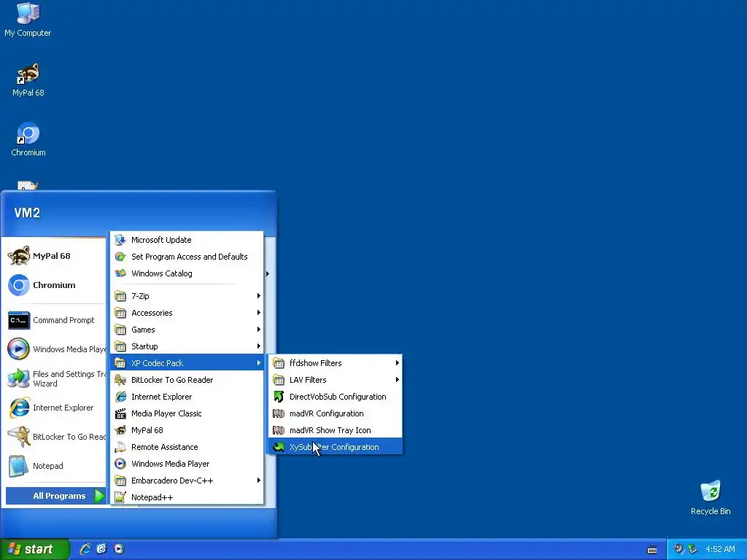Open Internet Explorer in All Programs list
This screenshot has height=560, width=747.
[187, 397]
